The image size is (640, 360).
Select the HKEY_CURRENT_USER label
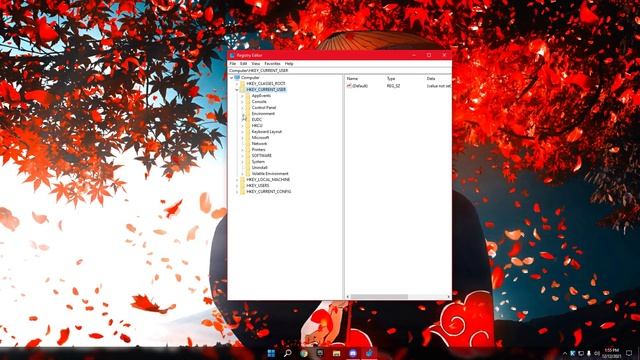click(x=266, y=90)
